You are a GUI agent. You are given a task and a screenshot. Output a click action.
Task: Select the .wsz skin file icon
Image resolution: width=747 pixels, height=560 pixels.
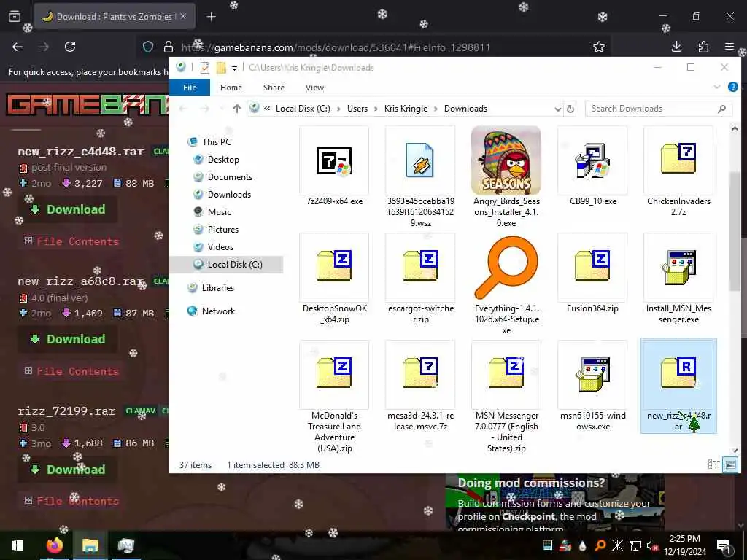click(419, 160)
